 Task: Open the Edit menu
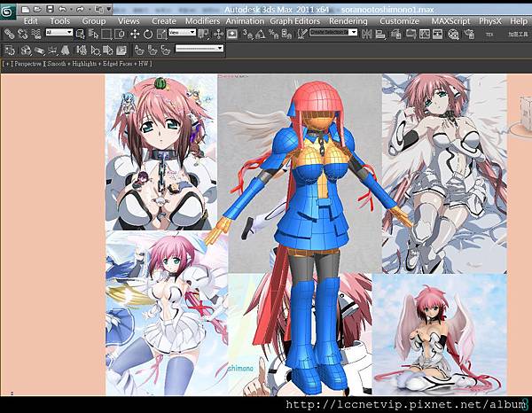(x=30, y=21)
